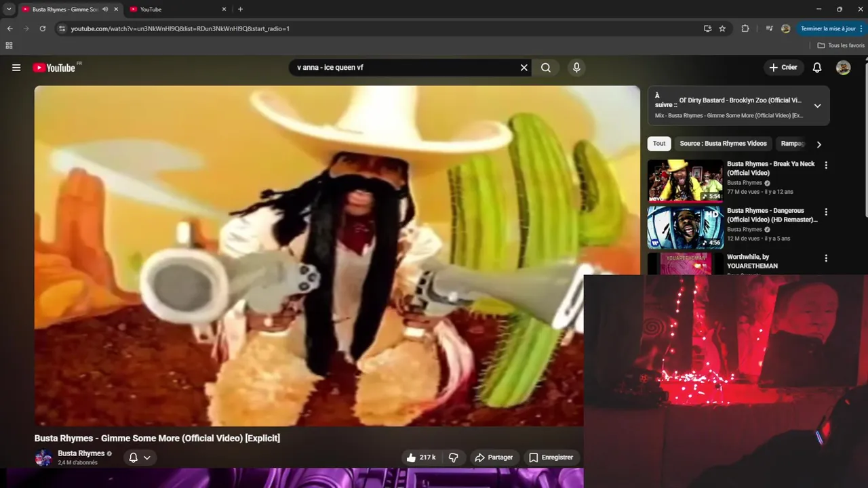868x488 pixels.
Task: Dislike the video with thumbs down
Action: [454, 457]
